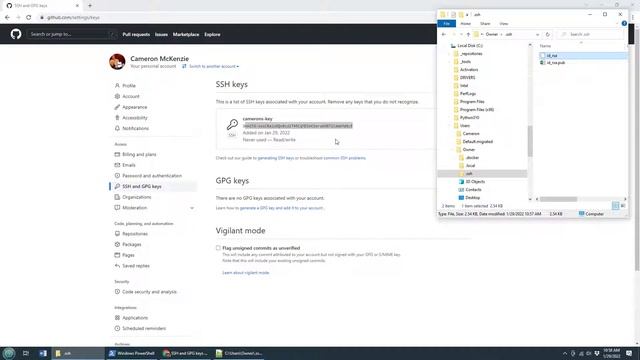The image size is (640, 360).
Task: Open Organizations settings in sidebar
Action: [136, 197]
